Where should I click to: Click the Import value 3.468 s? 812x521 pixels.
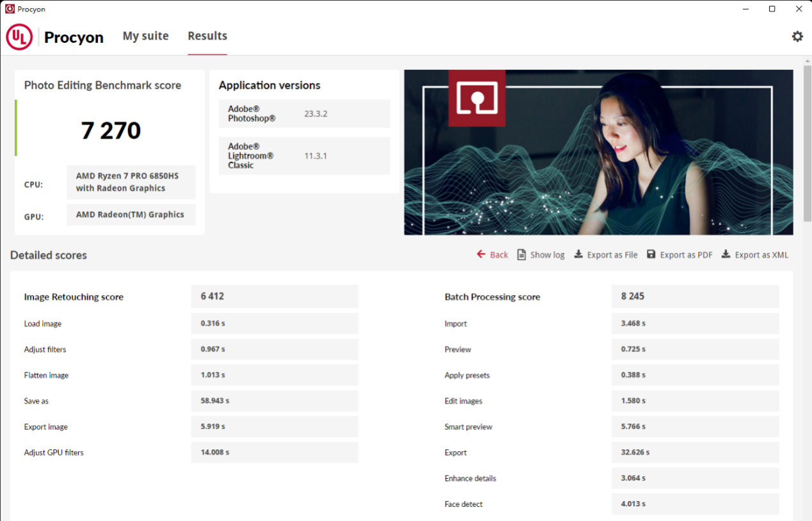tap(695, 323)
